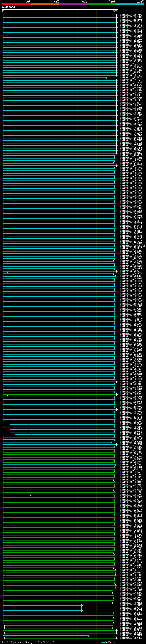Select hit label UniRef100_C9JJV4
This screenshot has height=644, width=146.
coord(131,610)
